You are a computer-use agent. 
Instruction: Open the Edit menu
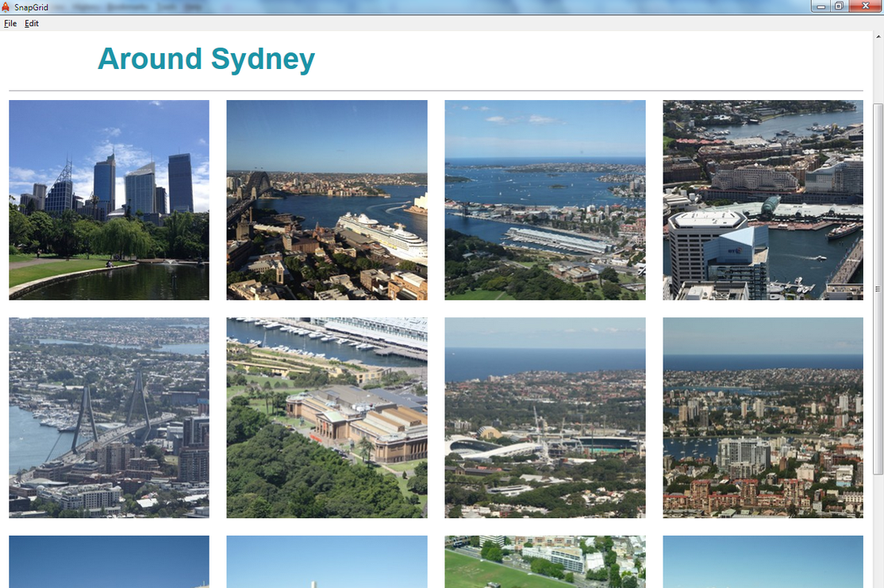(31, 24)
